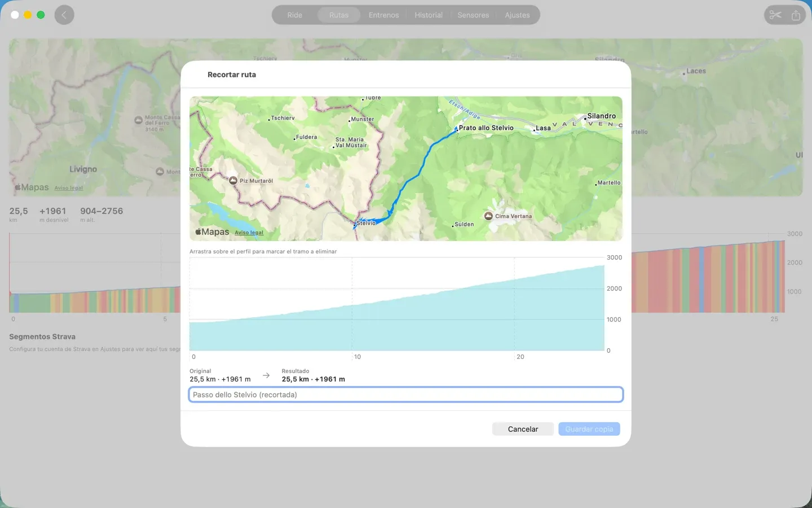The height and width of the screenshot is (508, 812).
Task: Click the macOS yellow minimize button
Action: click(x=28, y=15)
